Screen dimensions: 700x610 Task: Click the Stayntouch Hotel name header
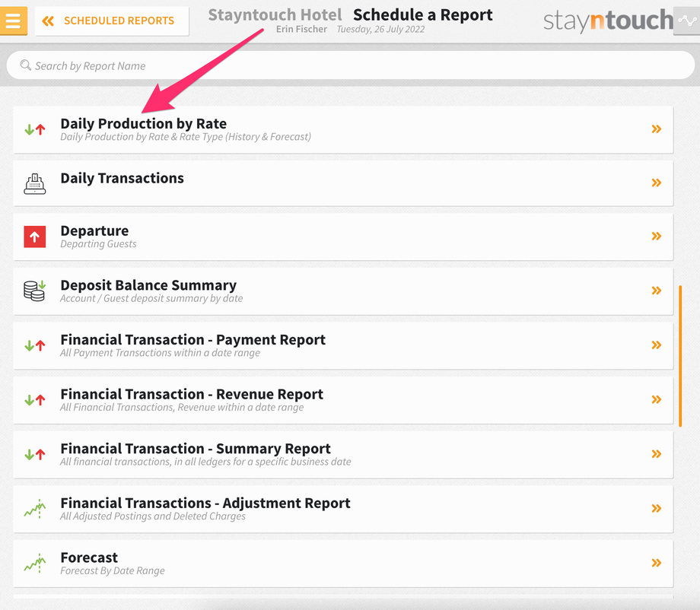tap(275, 14)
